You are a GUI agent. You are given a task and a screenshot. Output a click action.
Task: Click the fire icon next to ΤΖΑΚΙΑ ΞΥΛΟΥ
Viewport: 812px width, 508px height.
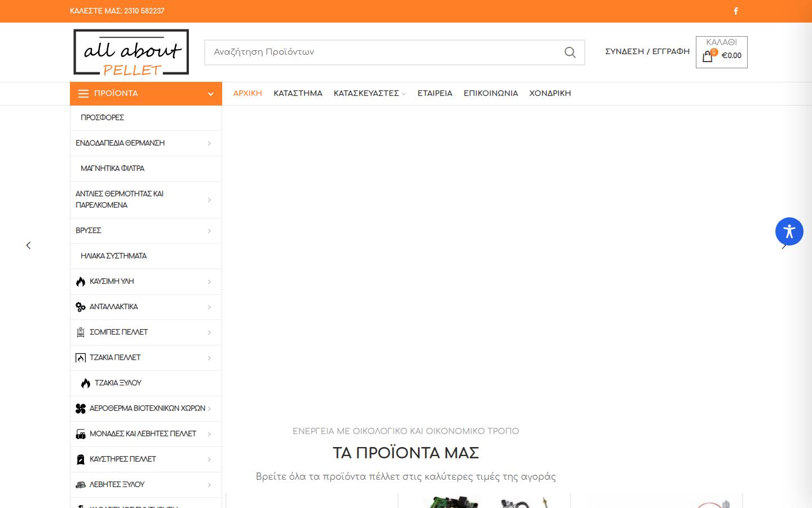[x=86, y=383]
